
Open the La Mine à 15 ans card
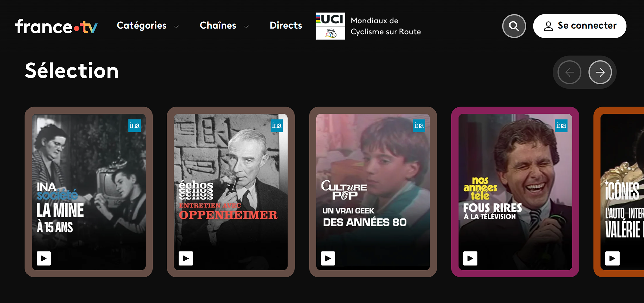[89, 192]
